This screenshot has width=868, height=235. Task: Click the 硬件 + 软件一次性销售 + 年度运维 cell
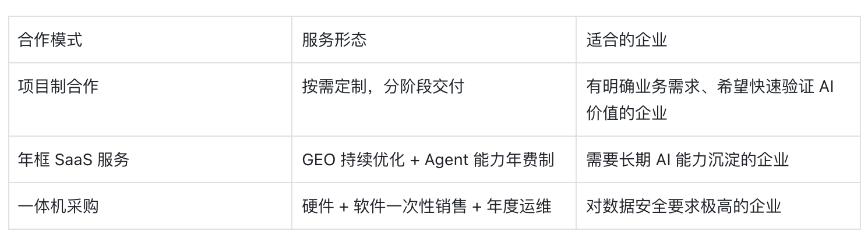click(434, 206)
